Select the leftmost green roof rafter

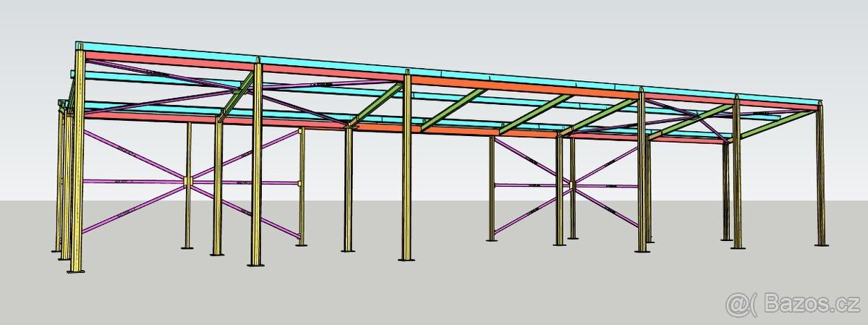[x=240, y=96]
